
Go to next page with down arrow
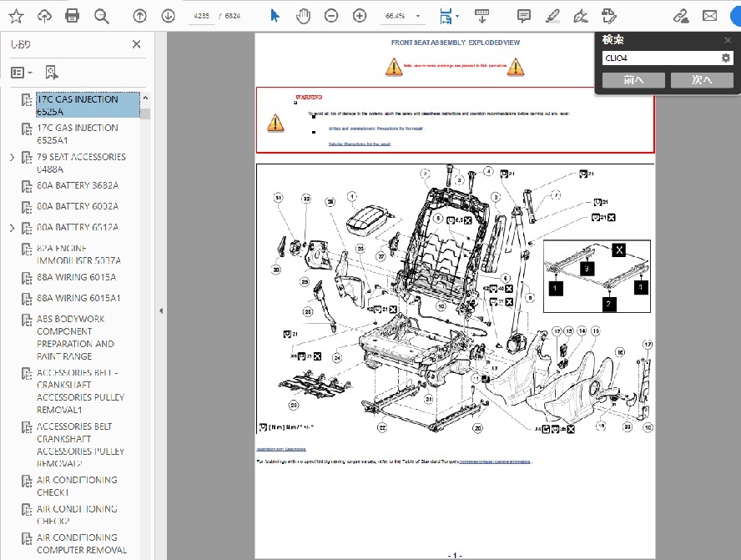click(168, 16)
